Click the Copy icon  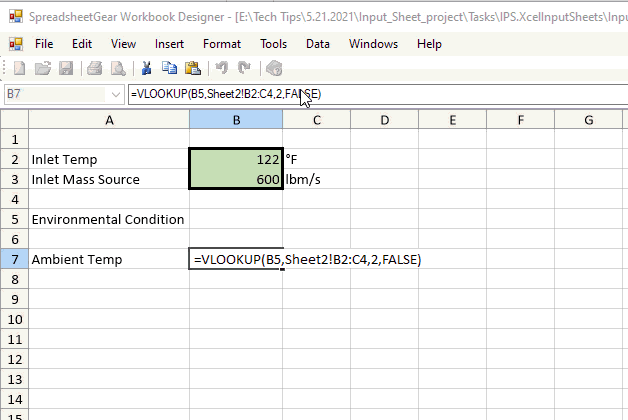coord(169,68)
